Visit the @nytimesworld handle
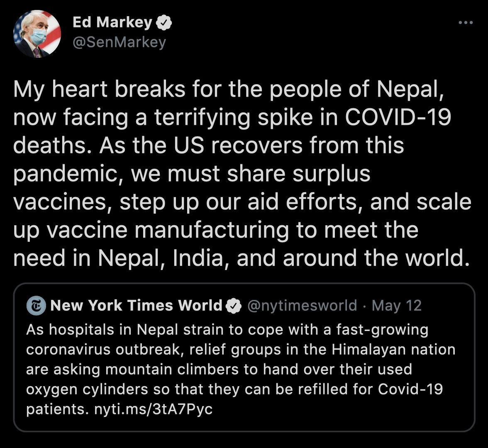The width and height of the screenshot is (488, 448). pos(302,306)
